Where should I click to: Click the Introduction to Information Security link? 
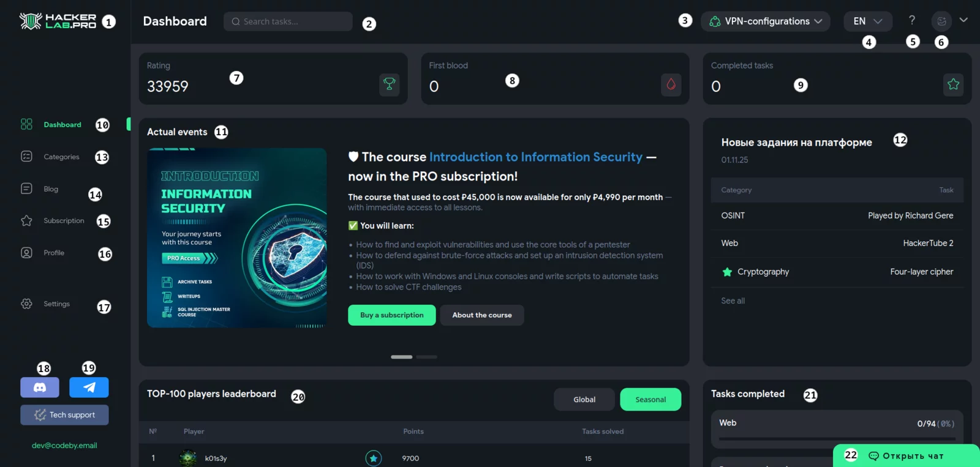(x=536, y=157)
